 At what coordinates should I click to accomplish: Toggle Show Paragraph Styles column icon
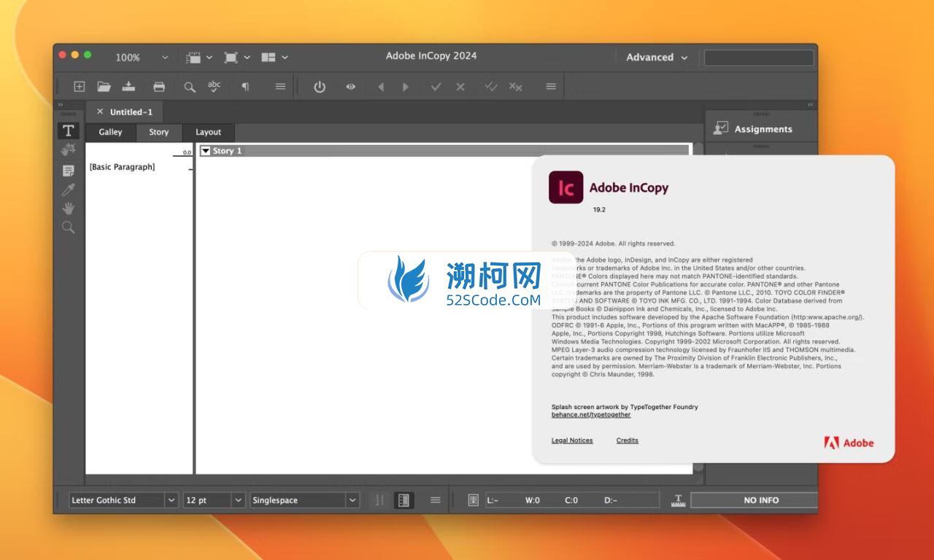(404, 500)
